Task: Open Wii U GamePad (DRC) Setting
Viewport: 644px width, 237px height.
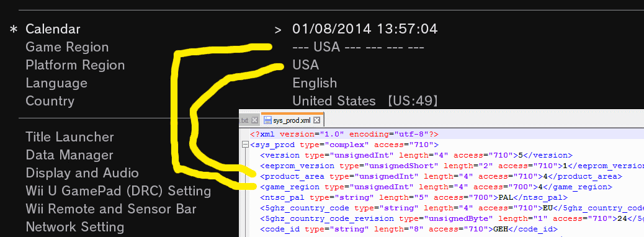Action: click(x=119, y=191)
